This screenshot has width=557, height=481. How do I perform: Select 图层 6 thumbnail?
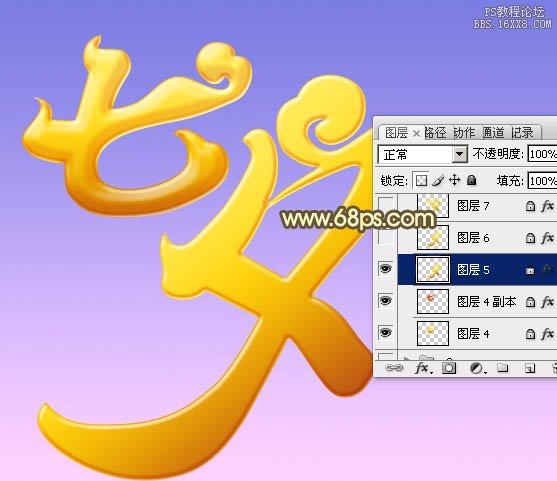[x=433, y=237]
